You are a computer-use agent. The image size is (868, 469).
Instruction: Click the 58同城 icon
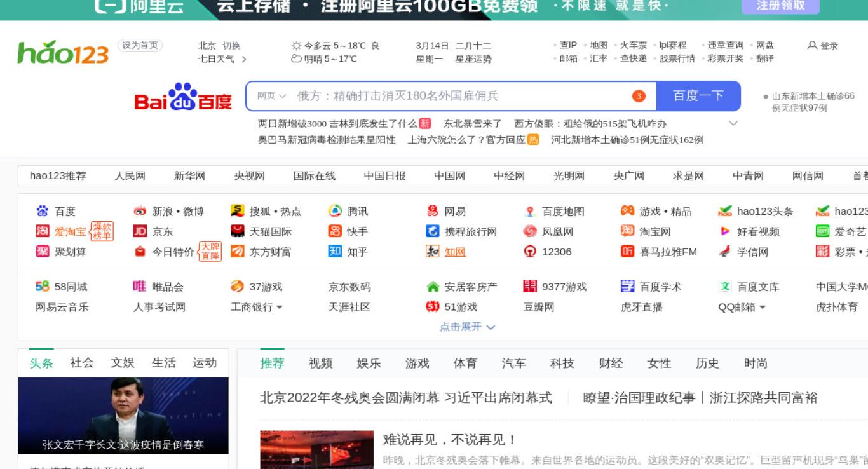(42, 287)
